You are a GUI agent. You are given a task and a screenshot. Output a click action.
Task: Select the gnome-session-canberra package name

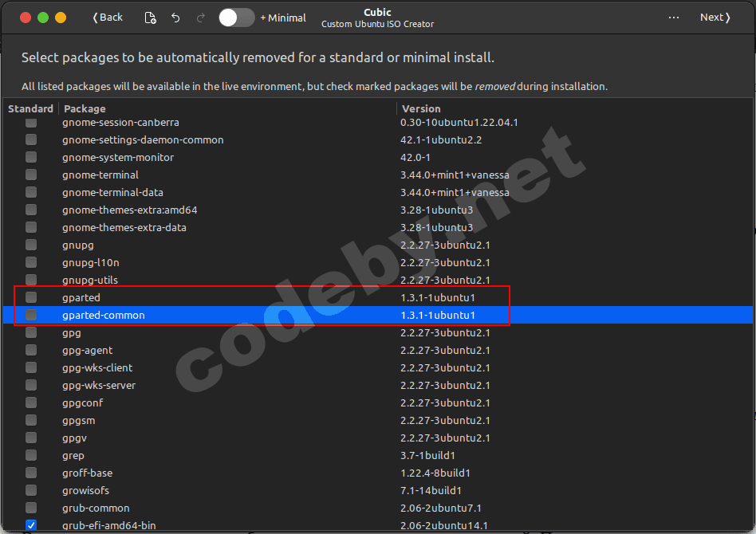point(120,123)
